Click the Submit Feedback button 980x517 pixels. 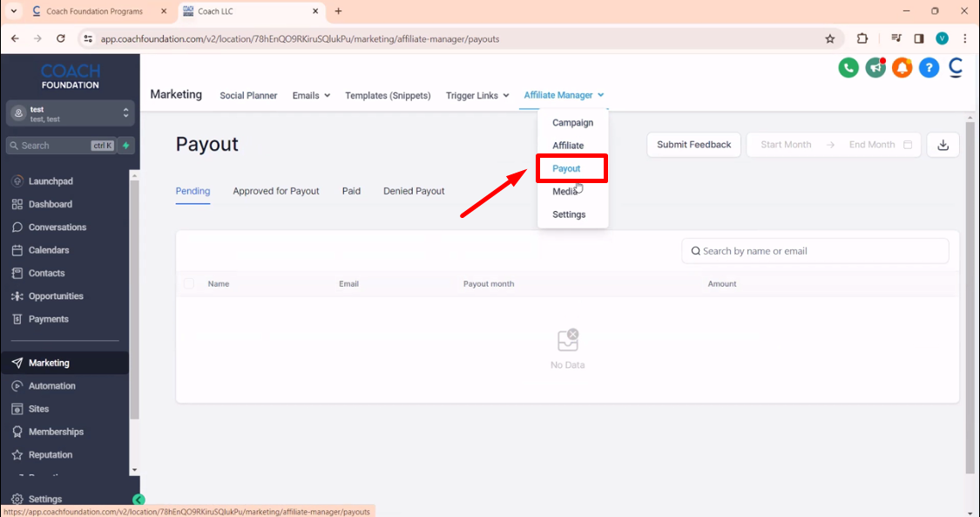point(693,145)
